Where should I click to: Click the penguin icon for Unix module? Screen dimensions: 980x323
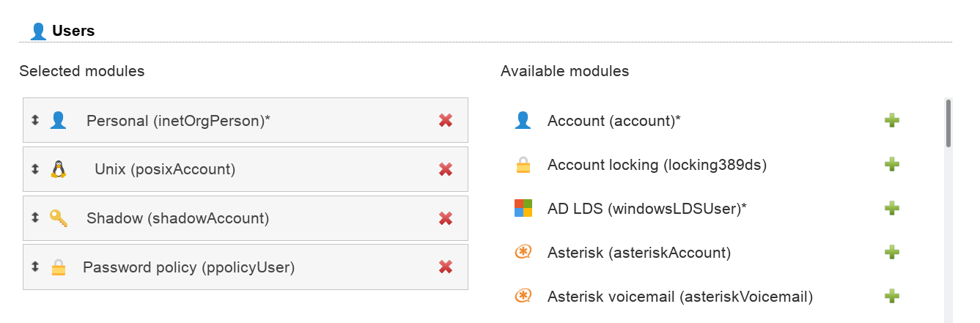click(x=59, y=169)
